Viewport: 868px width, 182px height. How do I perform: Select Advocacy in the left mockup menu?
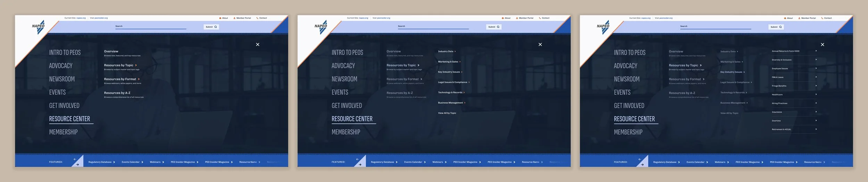coord(61,66)
